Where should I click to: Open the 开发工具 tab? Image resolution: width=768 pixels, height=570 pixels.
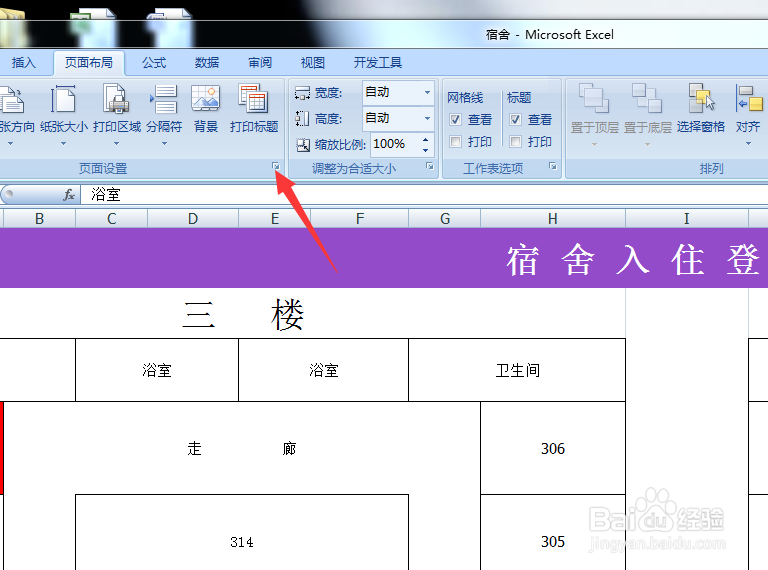pos(378,63)
